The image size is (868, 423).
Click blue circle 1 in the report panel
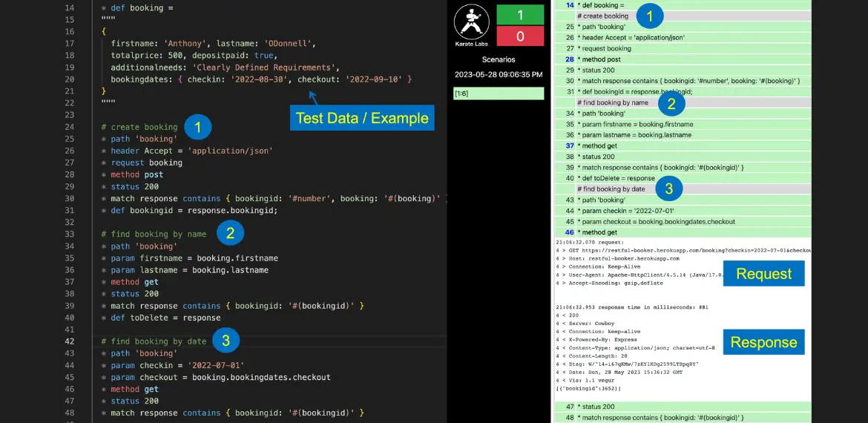(x=650, y=16)
